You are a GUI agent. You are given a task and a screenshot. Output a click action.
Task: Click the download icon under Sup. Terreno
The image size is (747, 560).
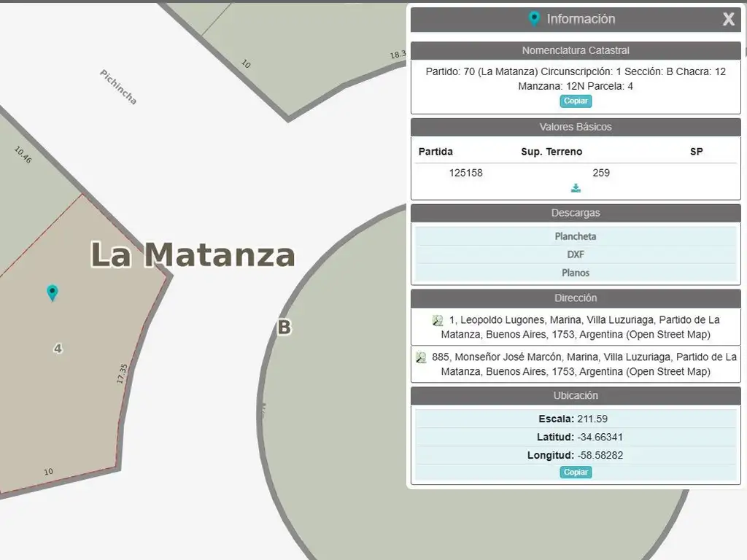click(576, 188)
